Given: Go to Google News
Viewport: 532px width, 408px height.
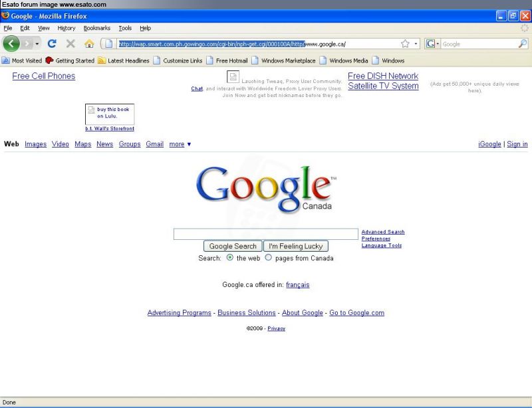Looking at the screenshot, I should [105, 144].
